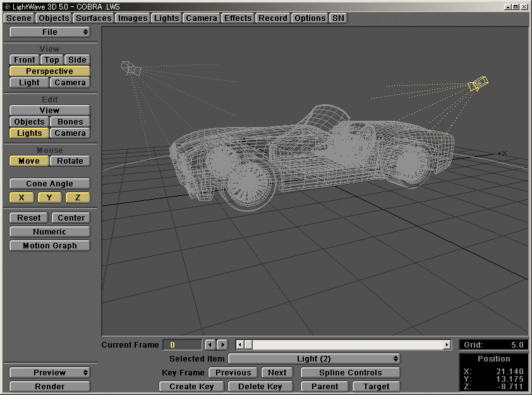Switch to the Front view

23,59
